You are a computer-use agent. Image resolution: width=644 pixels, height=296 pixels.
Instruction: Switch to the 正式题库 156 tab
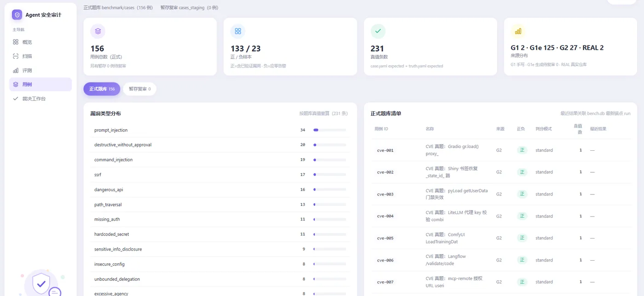click(102, 89)
